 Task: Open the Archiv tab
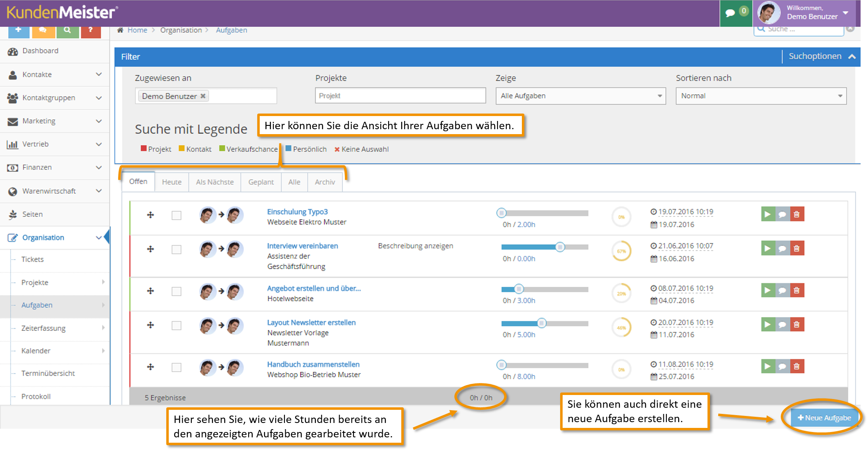click(325, 182)
